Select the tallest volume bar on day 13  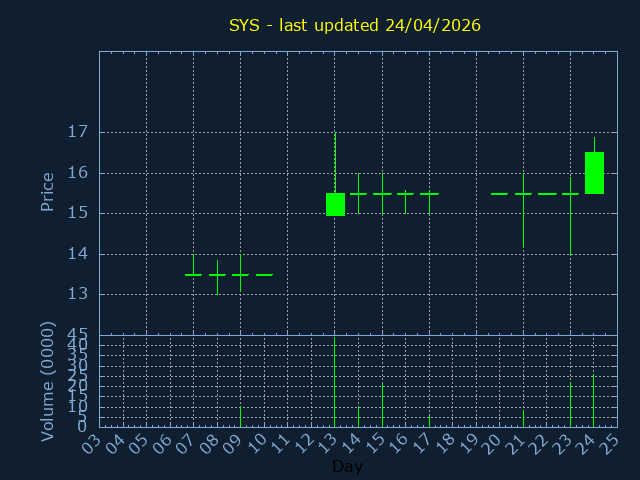point(335,382)
